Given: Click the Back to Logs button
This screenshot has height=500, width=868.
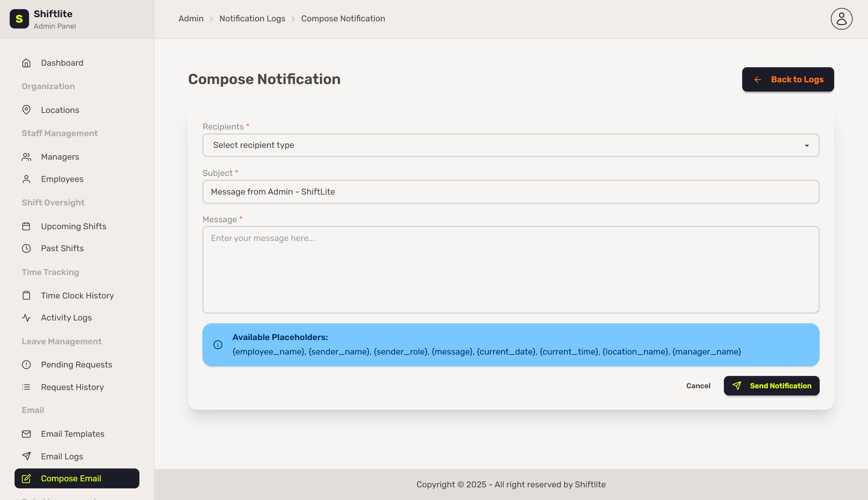Looking at the screenshot, I should 788,79.
